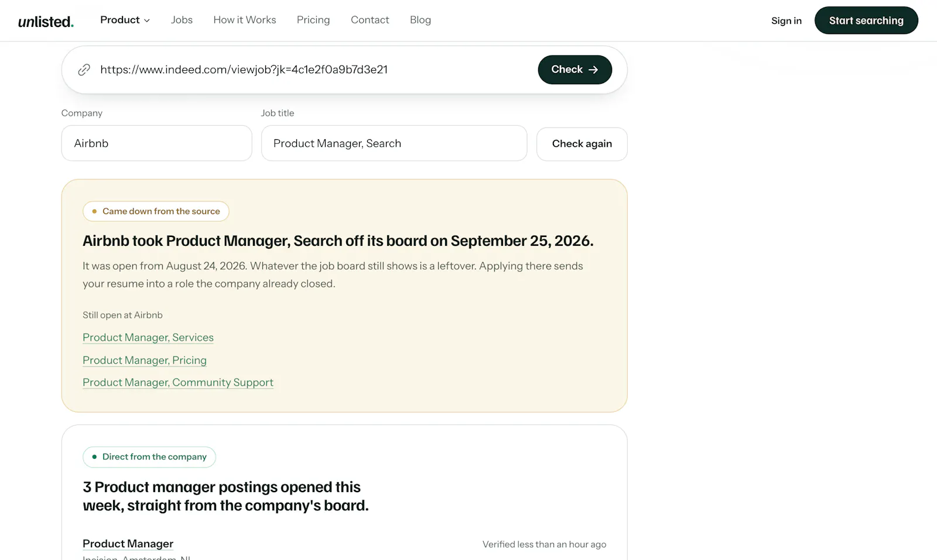Click the '3 Product manager postings' heading
The height and width of the screenshot is (560, 937).
[225, 496]
